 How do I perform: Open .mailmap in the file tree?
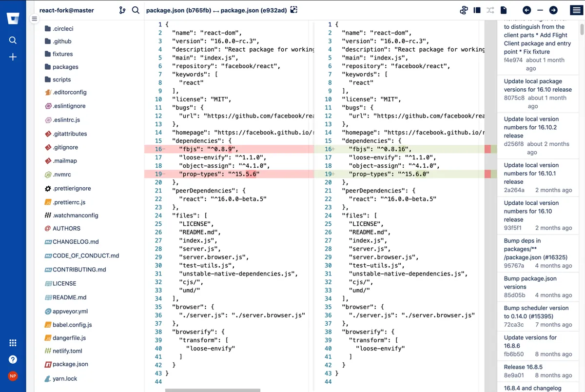pyautogui.click(x=60, y=161)
